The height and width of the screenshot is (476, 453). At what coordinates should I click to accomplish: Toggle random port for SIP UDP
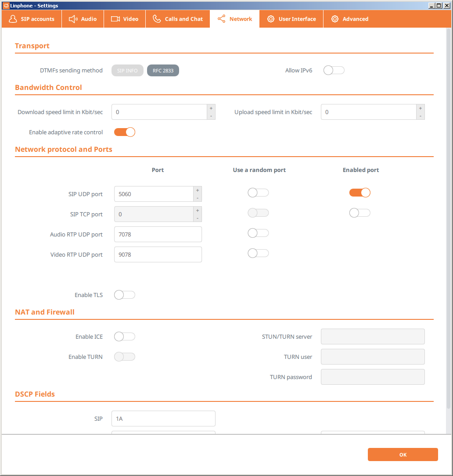click(258, 193)
